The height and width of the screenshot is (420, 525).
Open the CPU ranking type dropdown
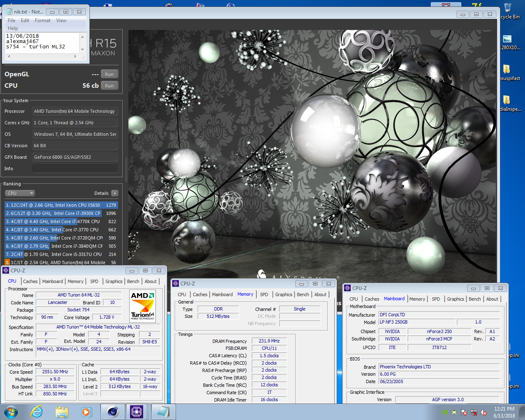[20, 193]
